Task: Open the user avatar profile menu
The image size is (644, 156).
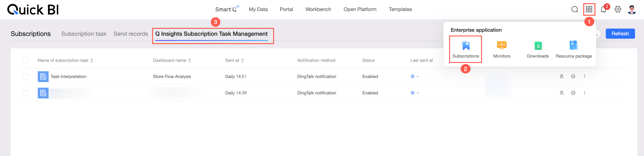Action: tap(632, 9)
